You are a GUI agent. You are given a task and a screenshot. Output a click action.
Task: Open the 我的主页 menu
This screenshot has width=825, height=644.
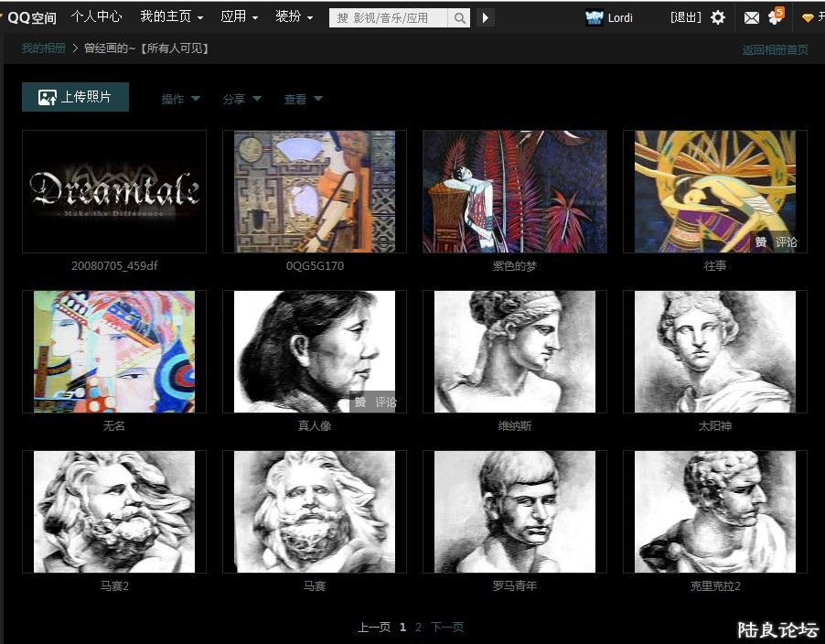[x=171, y=16]
